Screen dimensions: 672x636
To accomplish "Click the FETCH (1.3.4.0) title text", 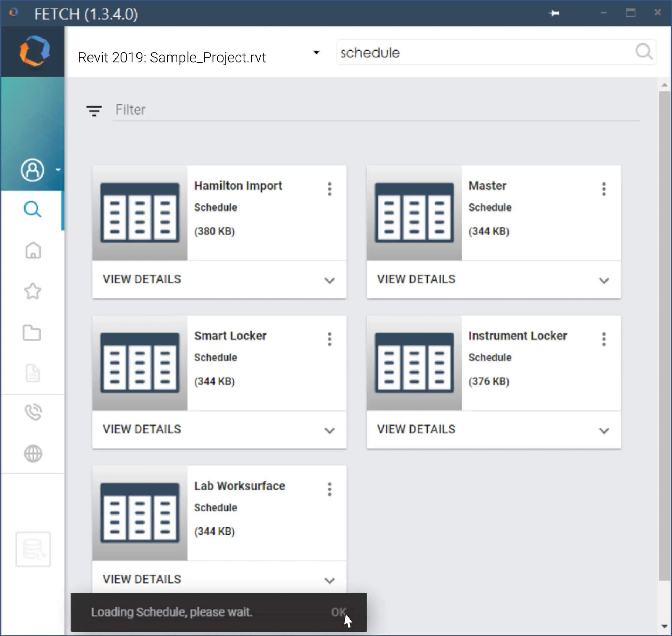I will [x=86, y=14].
